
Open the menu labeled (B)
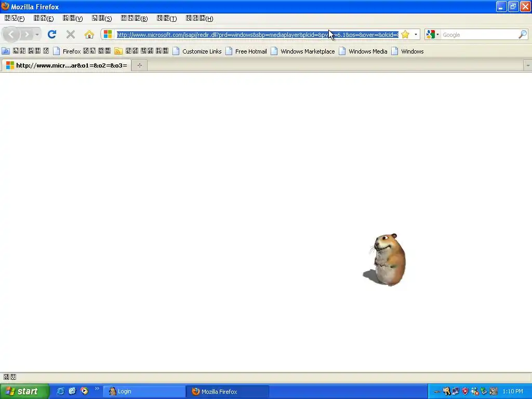click(135, 18)
